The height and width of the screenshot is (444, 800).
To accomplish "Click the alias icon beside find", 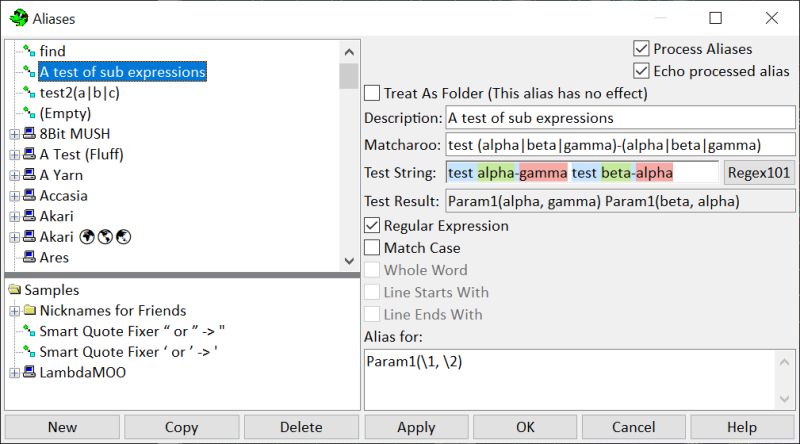I will pyautogui.click(x=29, y=51).
